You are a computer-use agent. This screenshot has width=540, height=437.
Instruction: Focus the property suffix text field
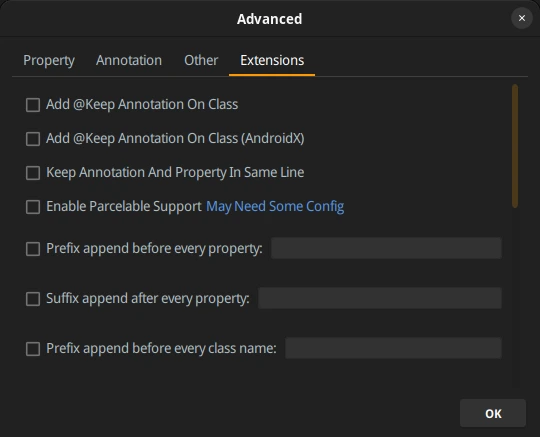(x=380, y=298)
